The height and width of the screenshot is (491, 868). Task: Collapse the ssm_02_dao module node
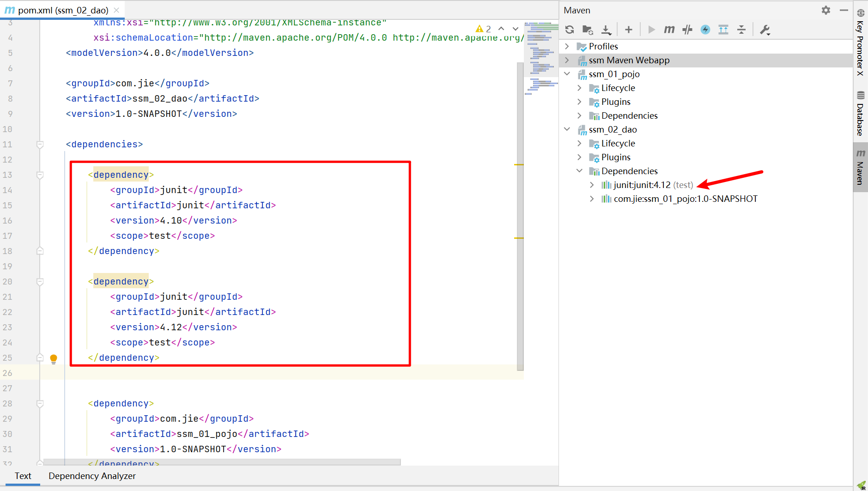coord(567,129)
